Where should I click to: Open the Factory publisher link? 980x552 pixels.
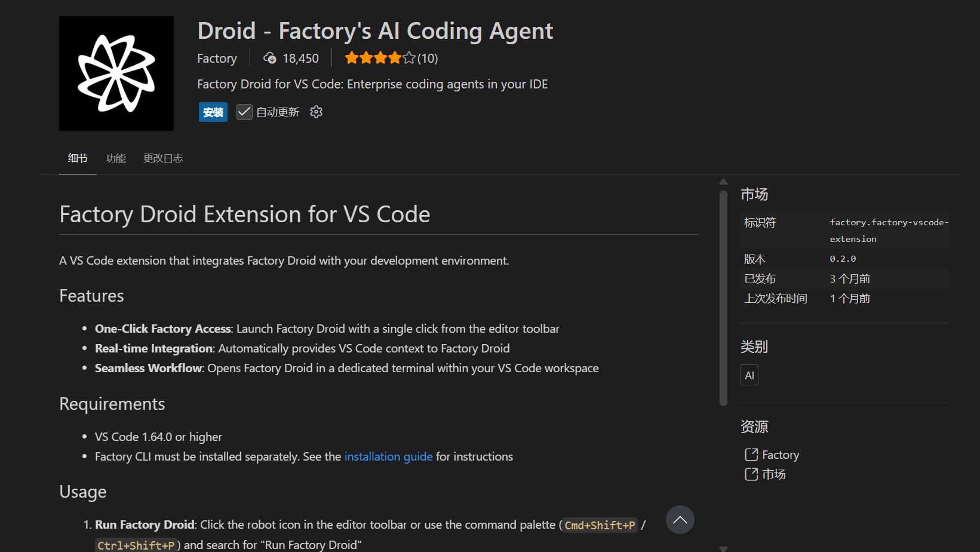pos(217,59)
